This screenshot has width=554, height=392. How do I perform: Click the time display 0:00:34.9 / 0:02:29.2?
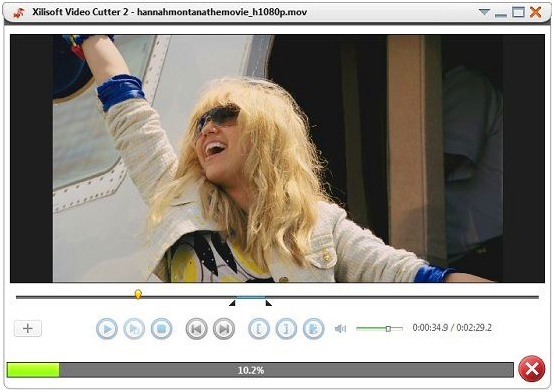point(452,328)
